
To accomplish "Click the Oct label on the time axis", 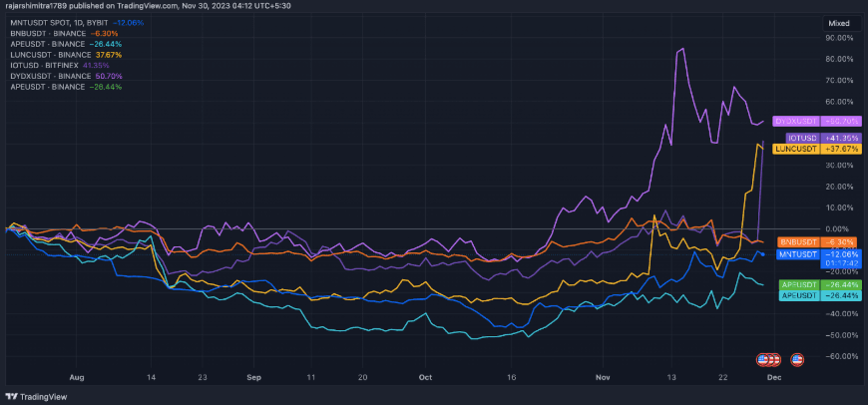I will pos(426,378).
